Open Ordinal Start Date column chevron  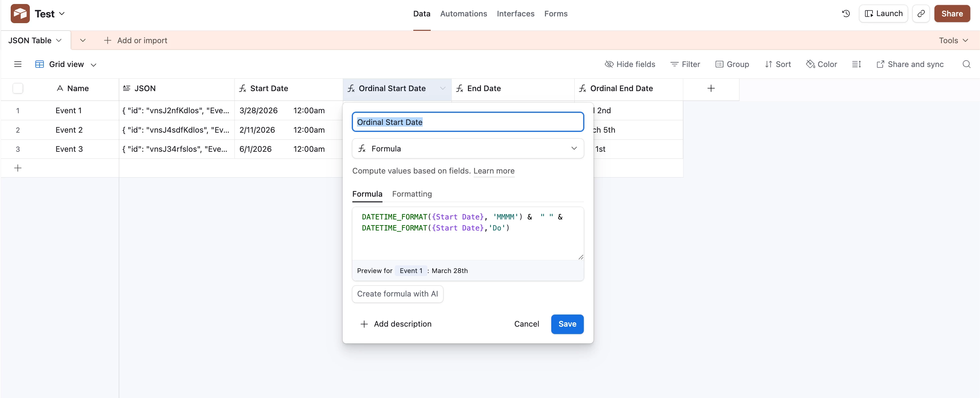point(442,88)
